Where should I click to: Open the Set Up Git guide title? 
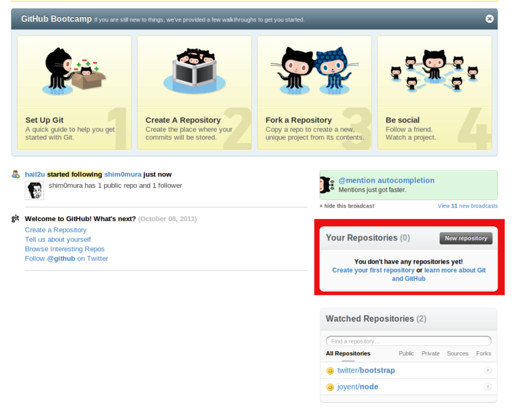(x=44, y=120)
